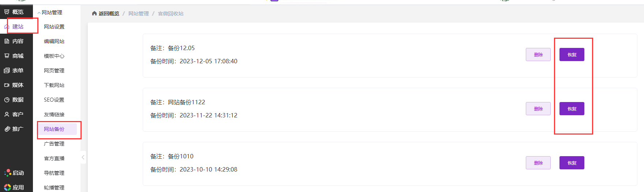This screenshot has height=192, width=644.
Task: Click the 媒体 media sidebar icon
Action: coord(7,85)
